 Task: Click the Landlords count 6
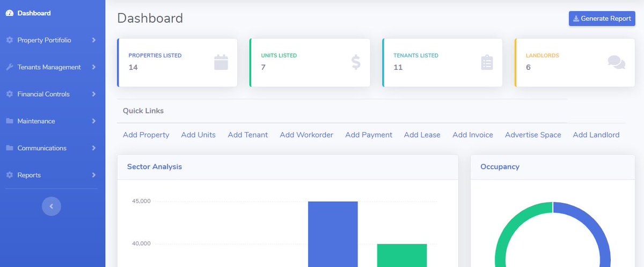point(529,68)
